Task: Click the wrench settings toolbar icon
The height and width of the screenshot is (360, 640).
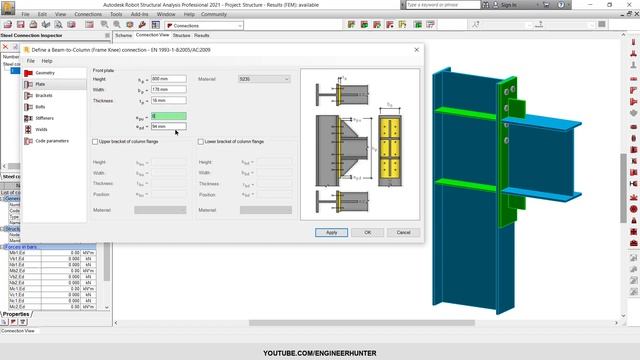Action: (142, 25)
